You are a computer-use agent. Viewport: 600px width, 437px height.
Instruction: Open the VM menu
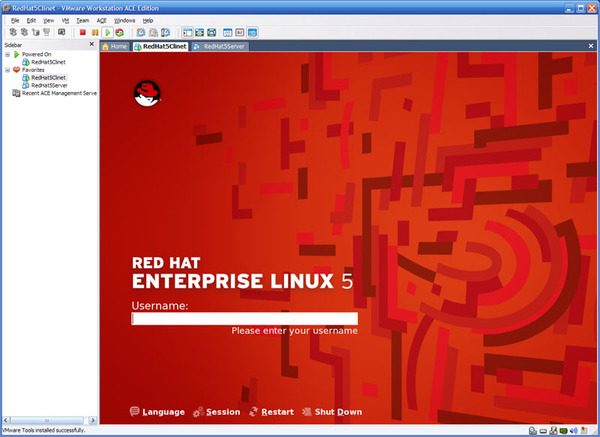click(65, 20)
